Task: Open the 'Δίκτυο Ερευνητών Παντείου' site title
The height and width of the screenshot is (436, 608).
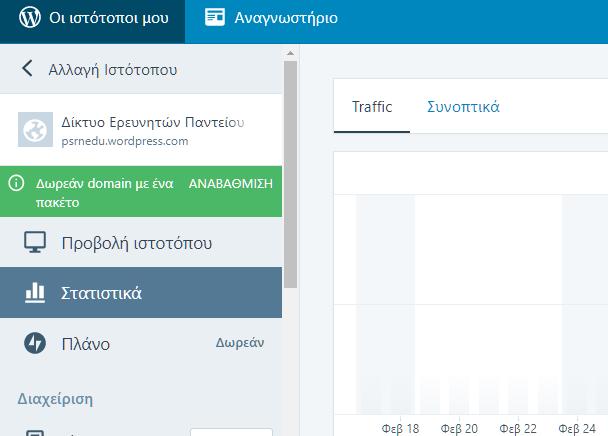Action: (x=153, y=122)
